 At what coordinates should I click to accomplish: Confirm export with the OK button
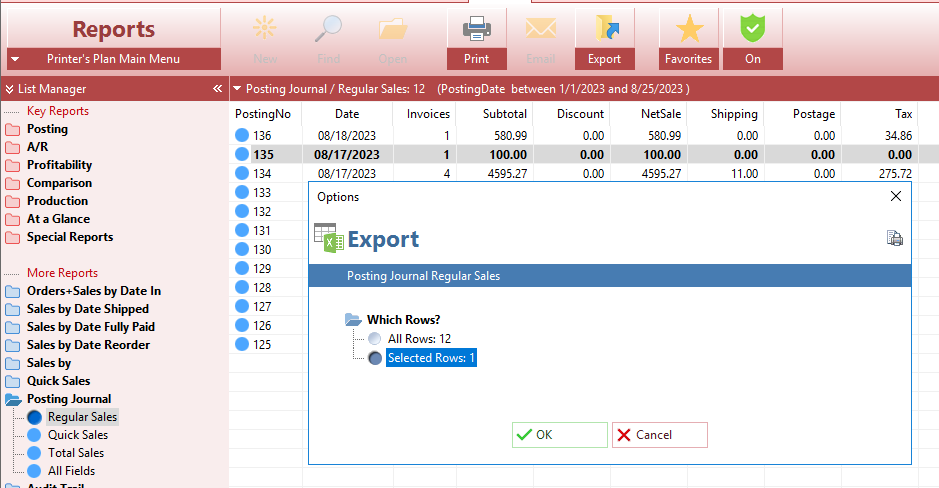pyautogui.click(x=559, y=435)
